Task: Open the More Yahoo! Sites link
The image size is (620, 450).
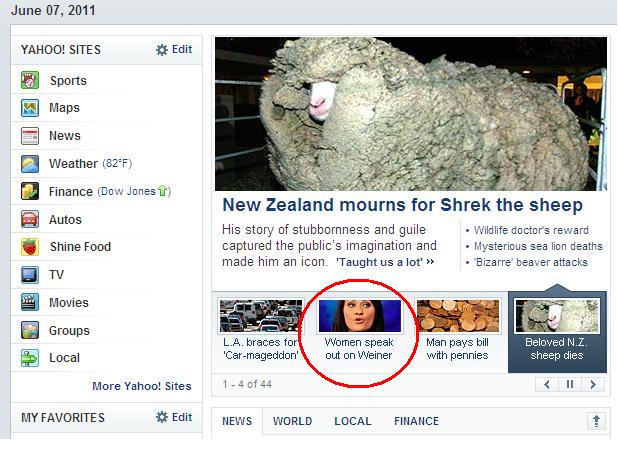Action: pos(142,386)
